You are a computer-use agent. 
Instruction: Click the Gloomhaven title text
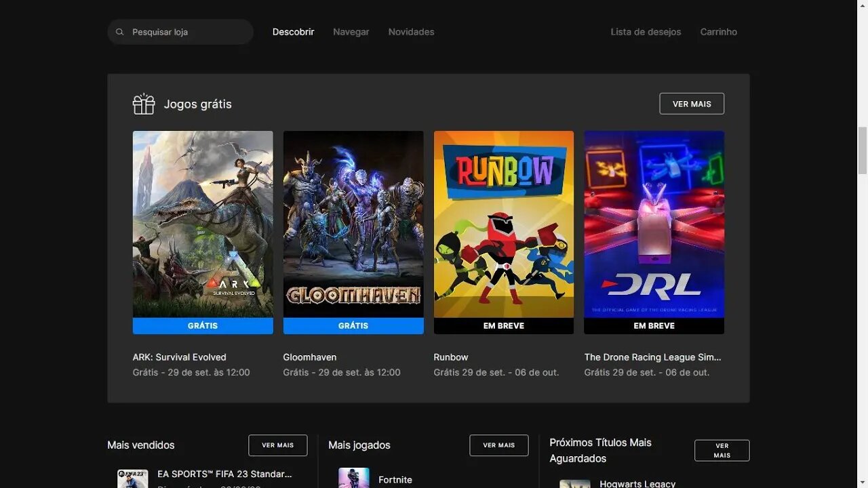coord(310,357)
